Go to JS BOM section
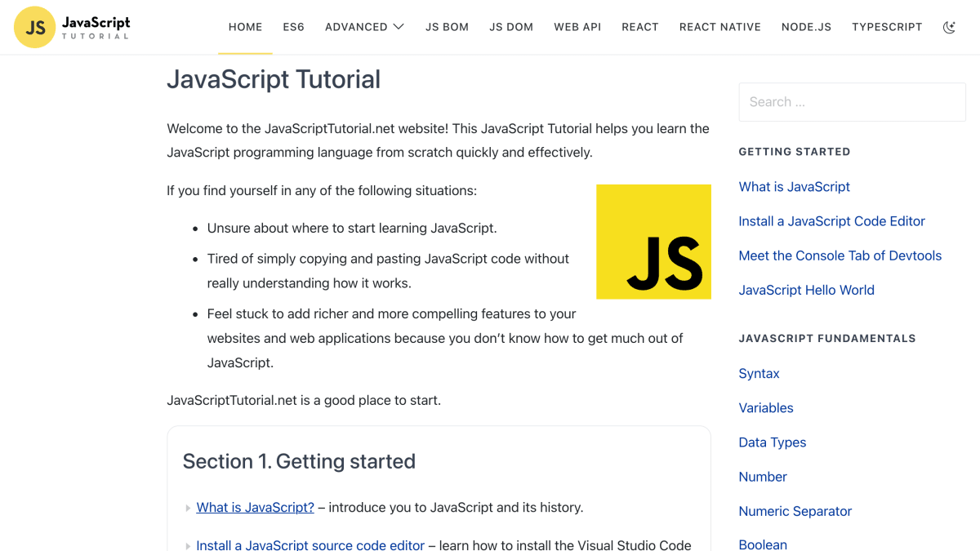Image resolution: width=980 pixels, height=551 pixels. 447,27
